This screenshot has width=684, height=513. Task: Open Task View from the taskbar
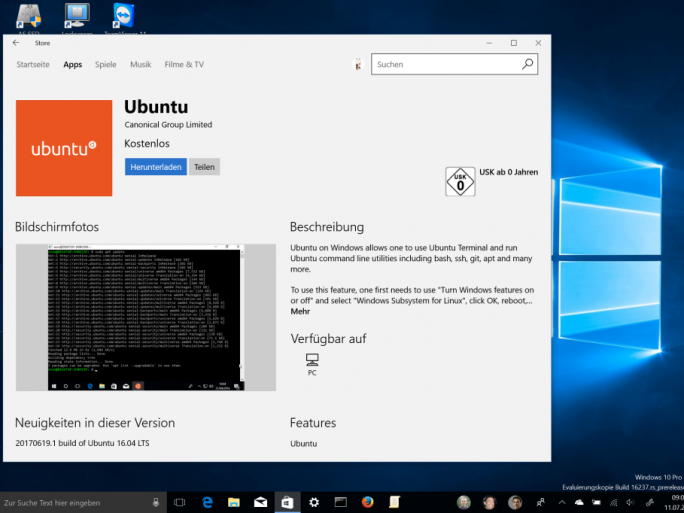(x=179, y=503)
